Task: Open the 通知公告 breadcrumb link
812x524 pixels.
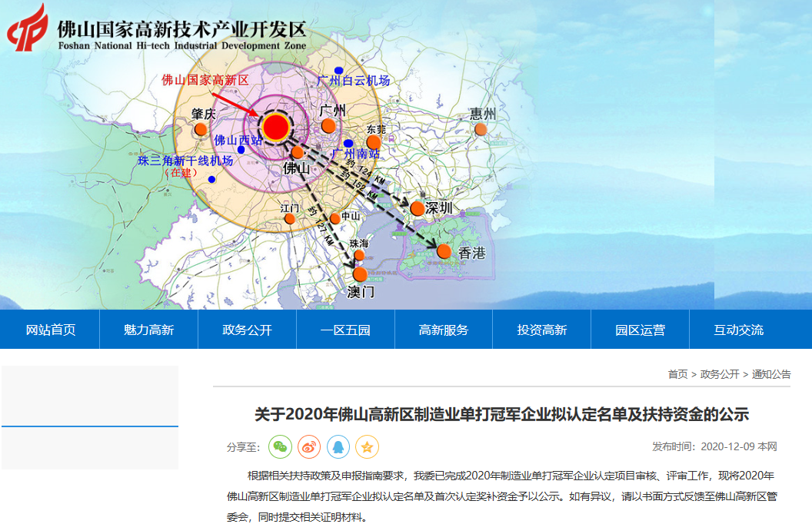Action: 771,374
